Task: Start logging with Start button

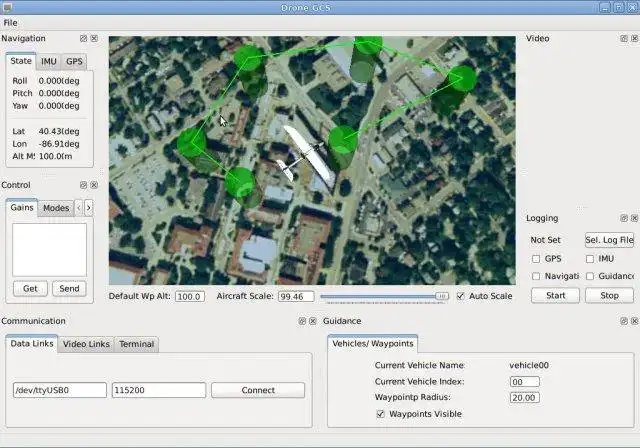Action: point(556,295)
